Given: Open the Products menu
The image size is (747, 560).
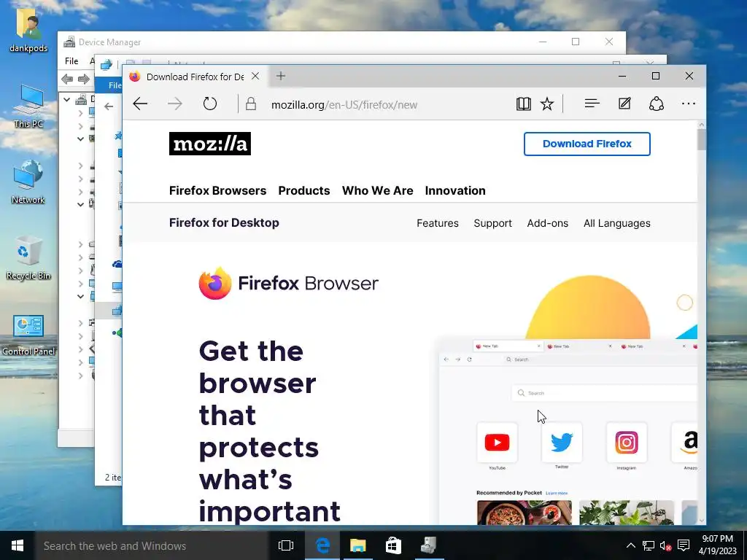Looking at the screenshot, I should [304, 190].
